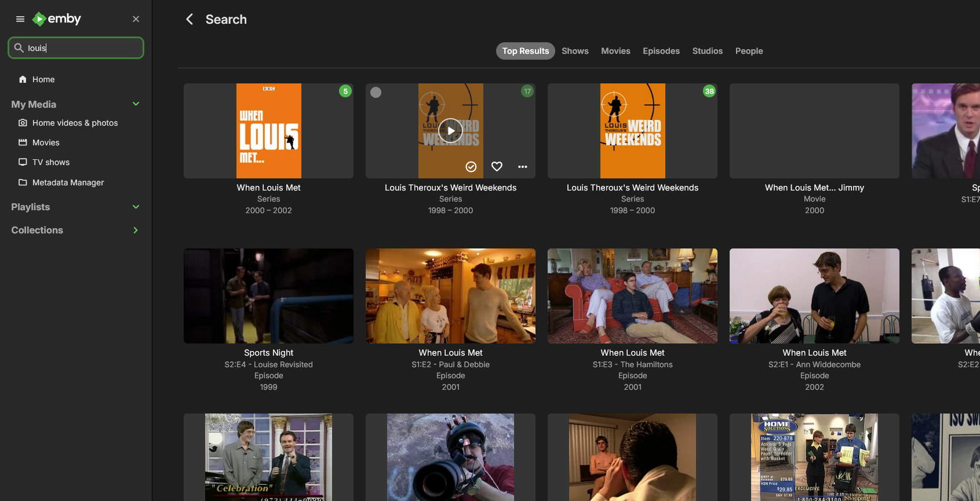
Task: Click the search magnifier icon
Action: pyautogui.click(x=19, y=47)
